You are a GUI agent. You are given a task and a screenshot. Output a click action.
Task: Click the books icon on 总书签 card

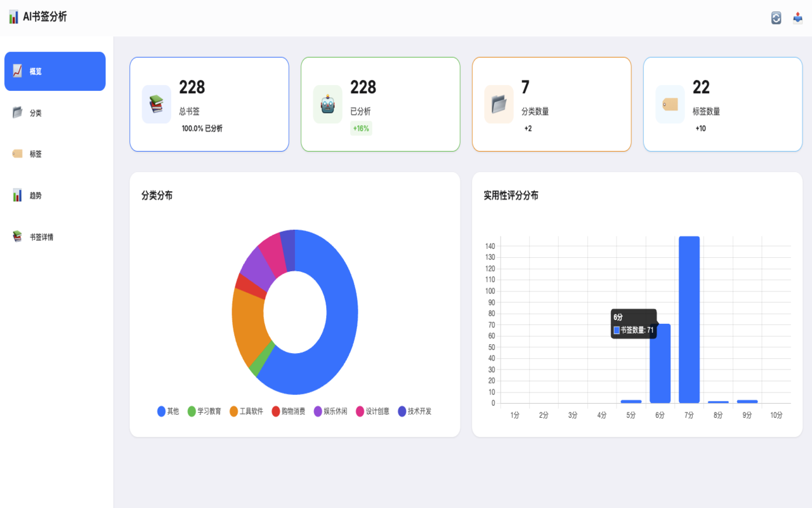pyautogui.click(x=157, y=104)
